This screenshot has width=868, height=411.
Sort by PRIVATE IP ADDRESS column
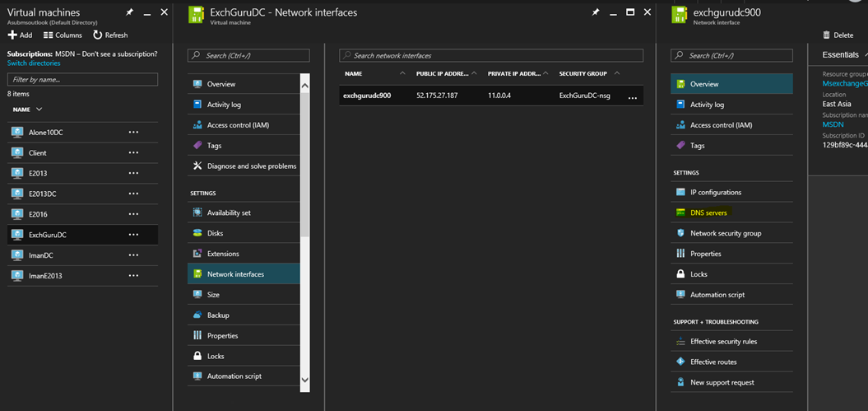(x=518, y=73)
